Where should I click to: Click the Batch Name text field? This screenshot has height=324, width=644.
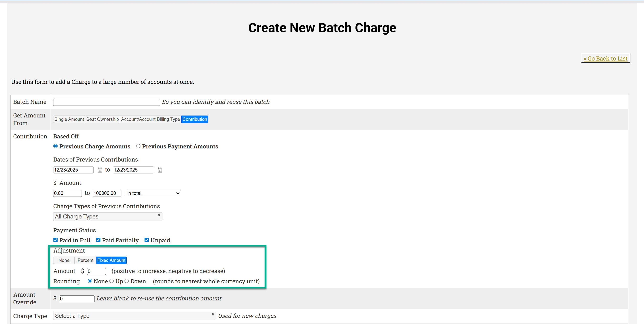(x=107, y=102)
